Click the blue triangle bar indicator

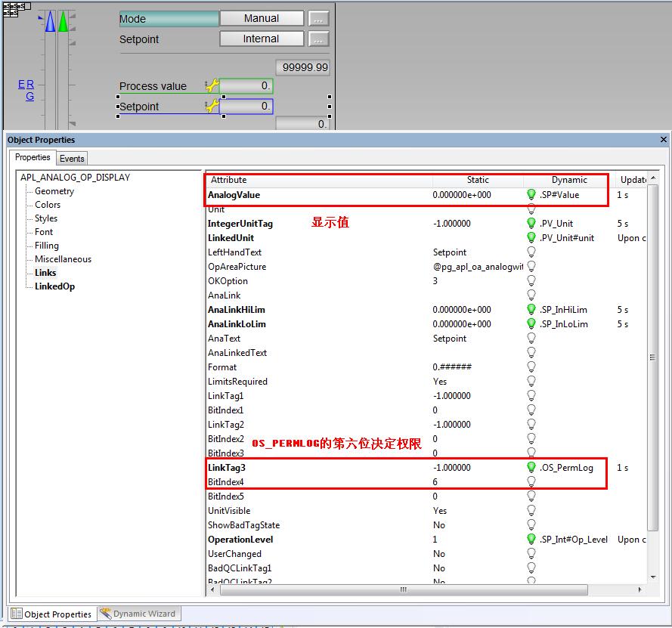[50, 21]
